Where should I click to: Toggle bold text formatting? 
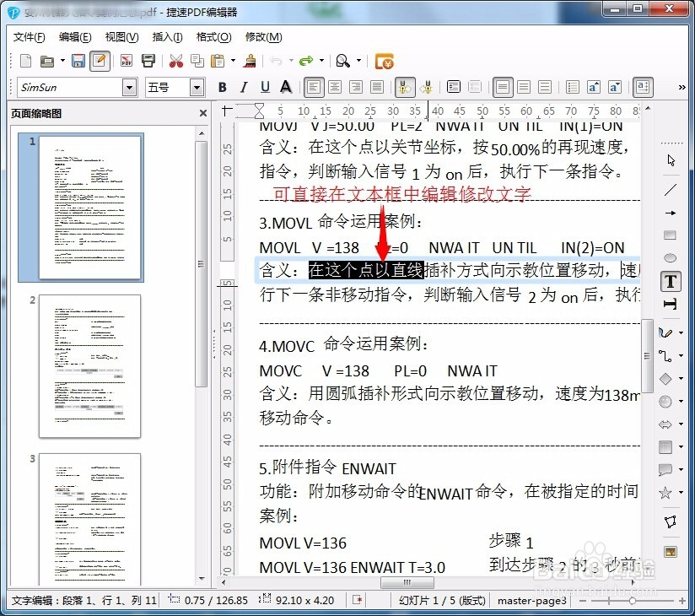tap(222, 87)
